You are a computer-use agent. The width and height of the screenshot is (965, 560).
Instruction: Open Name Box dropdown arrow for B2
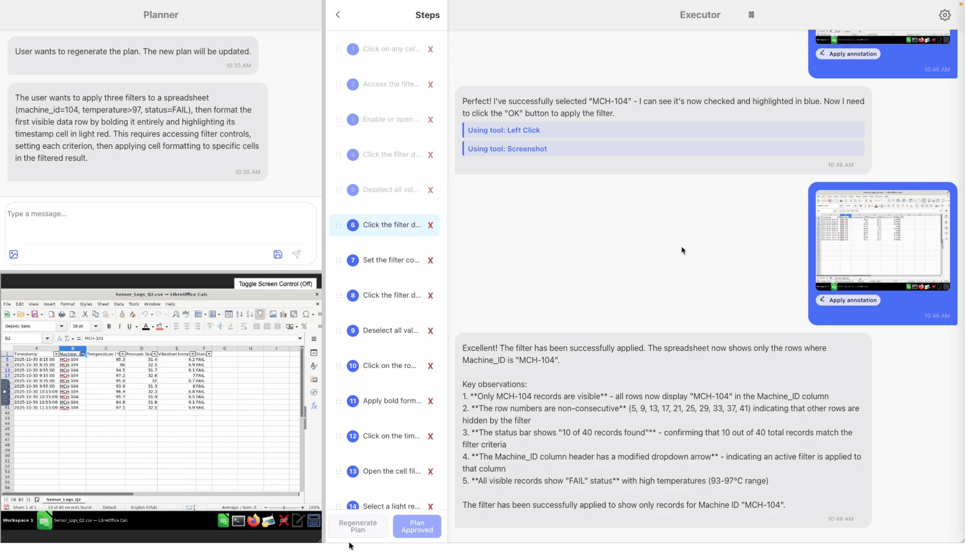click(x=47, y=339)
